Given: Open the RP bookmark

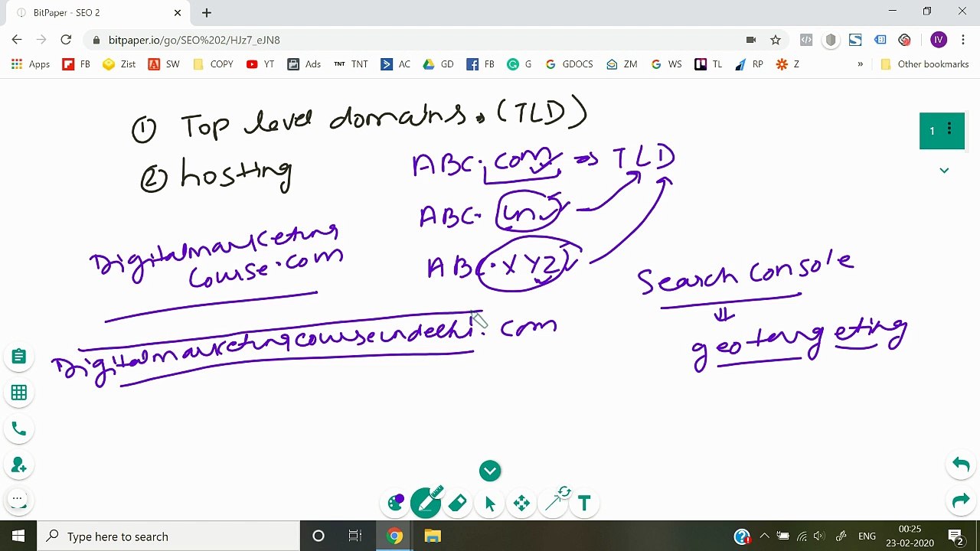Looking at the screenshot, I should (749, 64).
